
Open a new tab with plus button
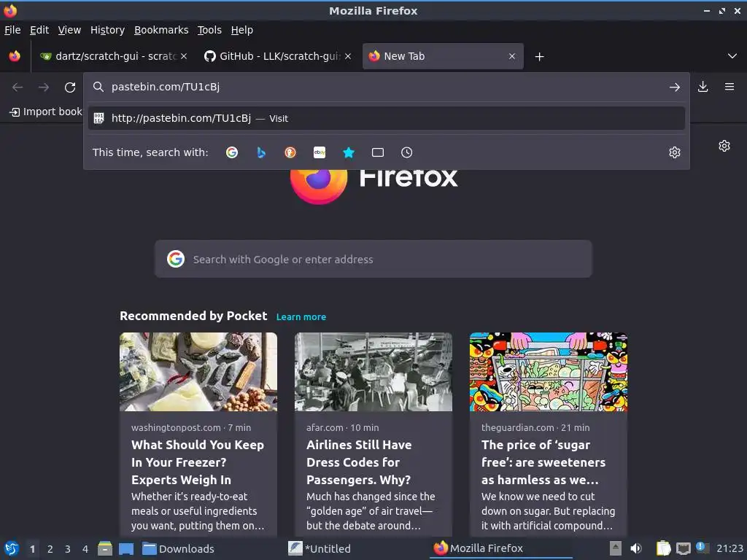tap(539, 57)
